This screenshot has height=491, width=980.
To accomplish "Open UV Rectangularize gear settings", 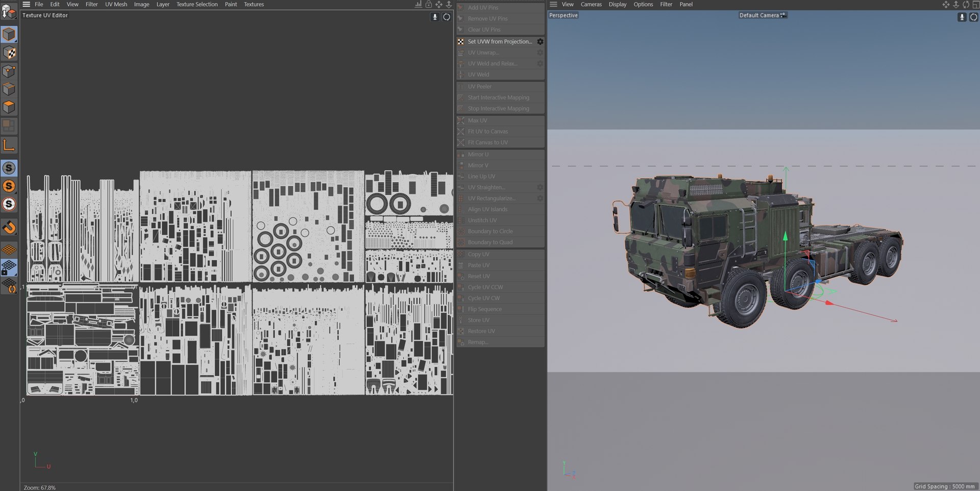I will point(540,198).
